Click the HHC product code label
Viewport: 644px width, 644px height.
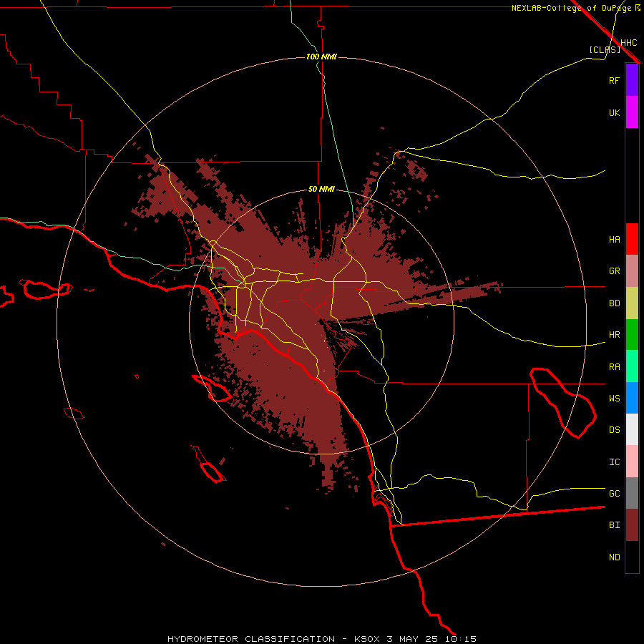coord(629,43)
